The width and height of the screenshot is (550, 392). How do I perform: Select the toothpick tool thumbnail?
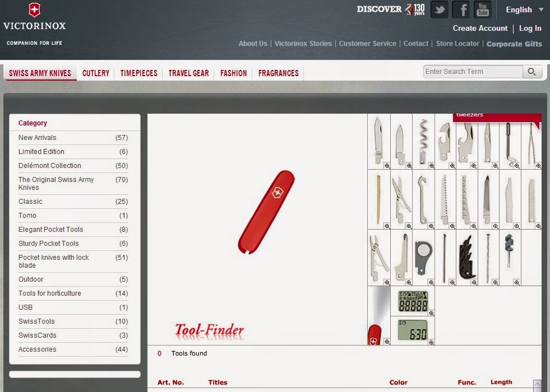(379, 200)
